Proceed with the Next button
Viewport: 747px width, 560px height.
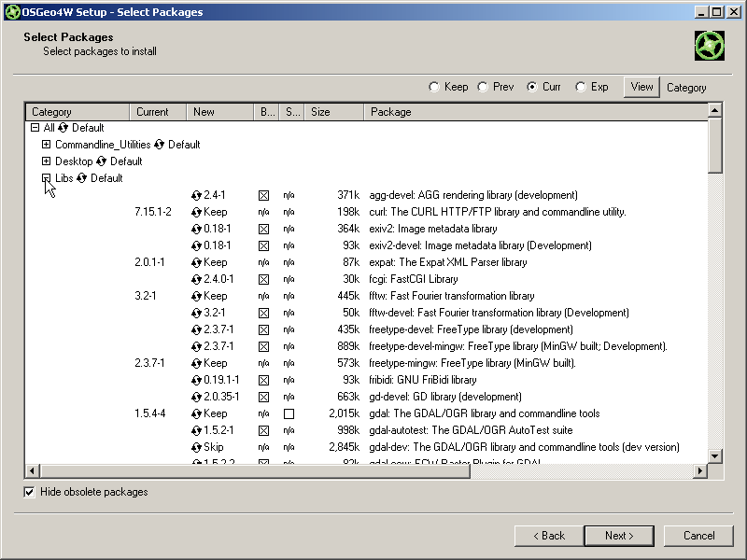619,536
